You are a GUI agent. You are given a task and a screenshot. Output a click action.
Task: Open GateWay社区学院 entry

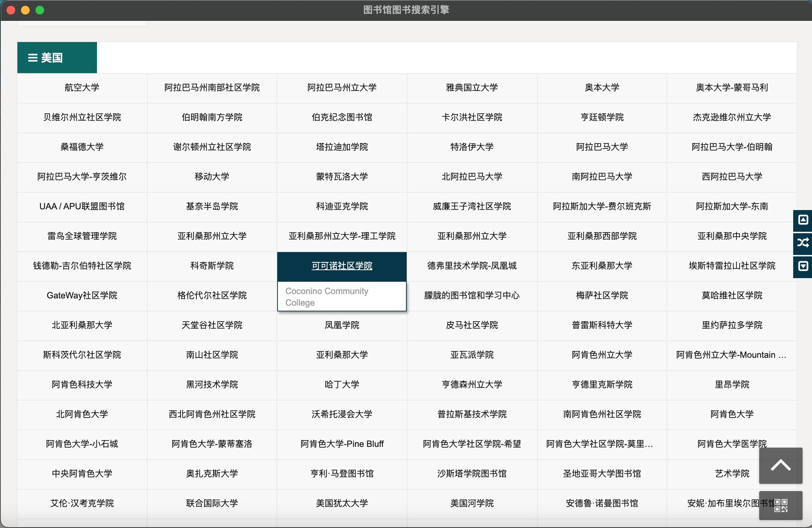point(82,296)
